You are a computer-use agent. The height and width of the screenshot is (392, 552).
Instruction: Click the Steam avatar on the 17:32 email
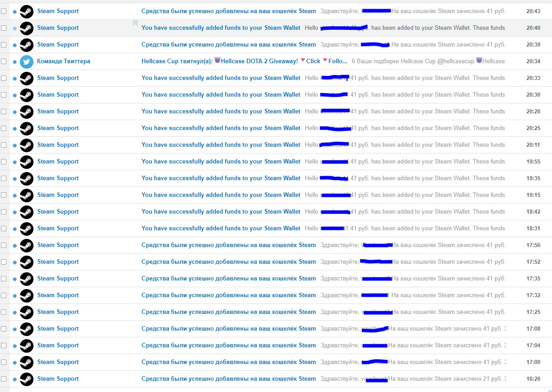pos(27,295)
